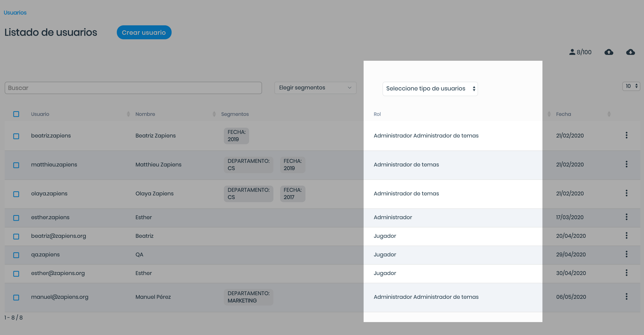Change rows-per-page selector showing 10
This screenshot has height=335, width=644.
[631, 86]
